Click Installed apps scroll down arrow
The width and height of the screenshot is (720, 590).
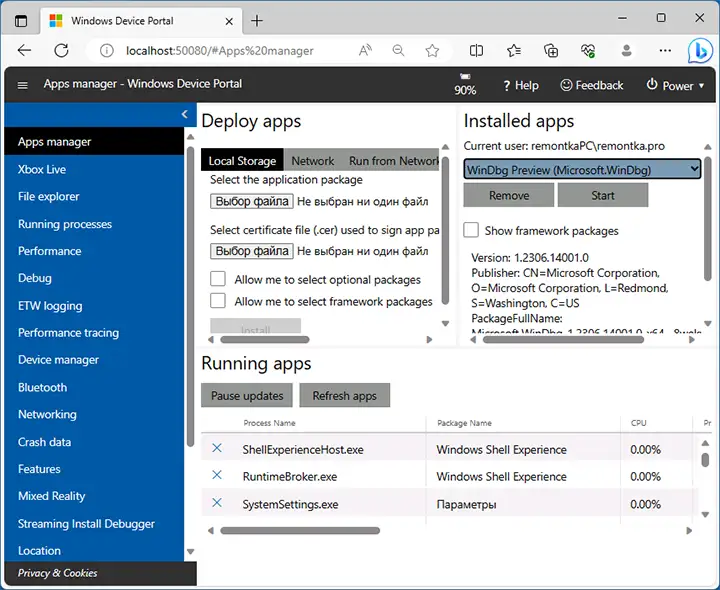point(708,323)
